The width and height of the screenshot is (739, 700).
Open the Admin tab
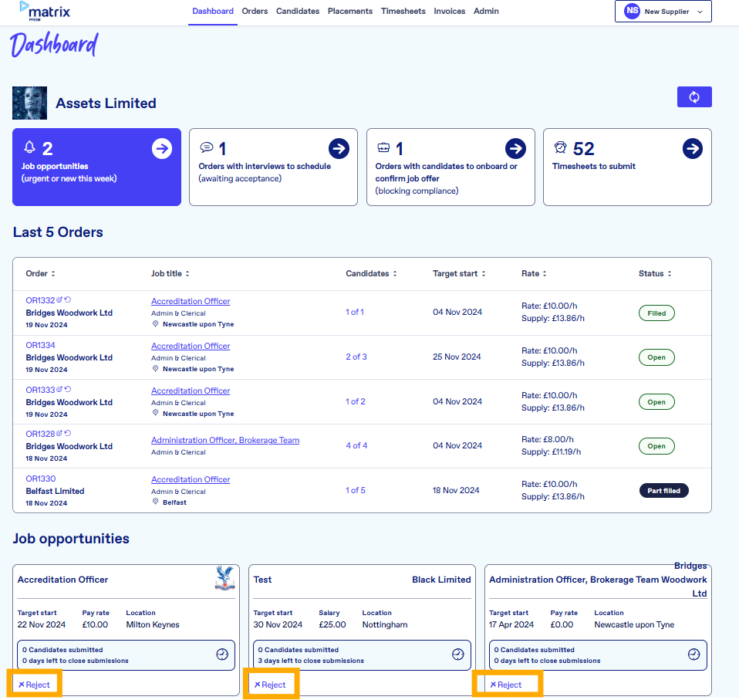coord(486,12)
